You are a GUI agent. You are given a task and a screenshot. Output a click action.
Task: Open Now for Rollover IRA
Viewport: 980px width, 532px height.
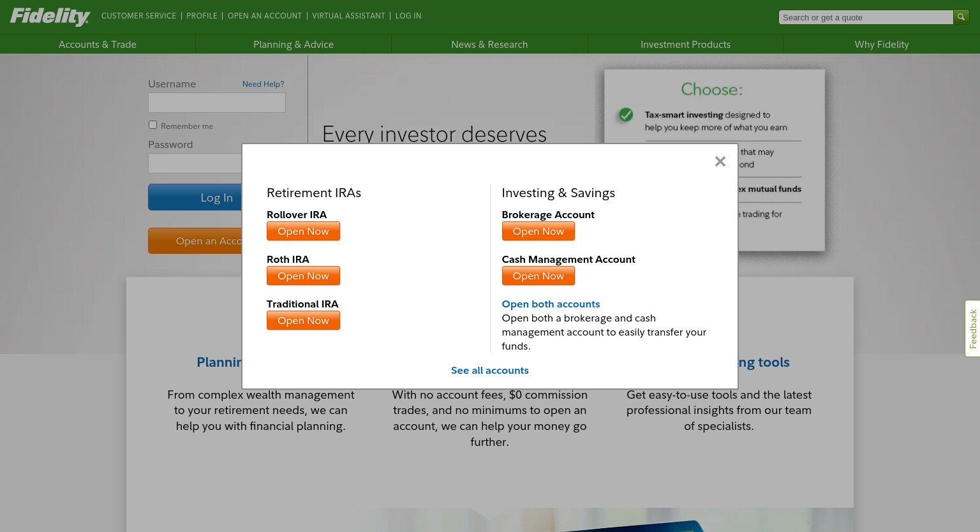303,231
